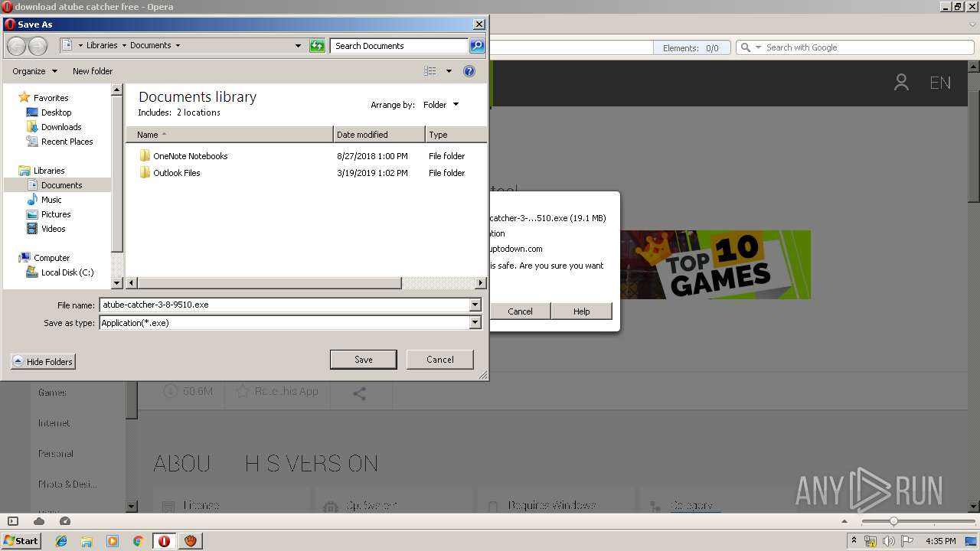This screenshot has height=551, width=980.
Task: Go to Favorites in the navigation pane
Action: [51, 98]
